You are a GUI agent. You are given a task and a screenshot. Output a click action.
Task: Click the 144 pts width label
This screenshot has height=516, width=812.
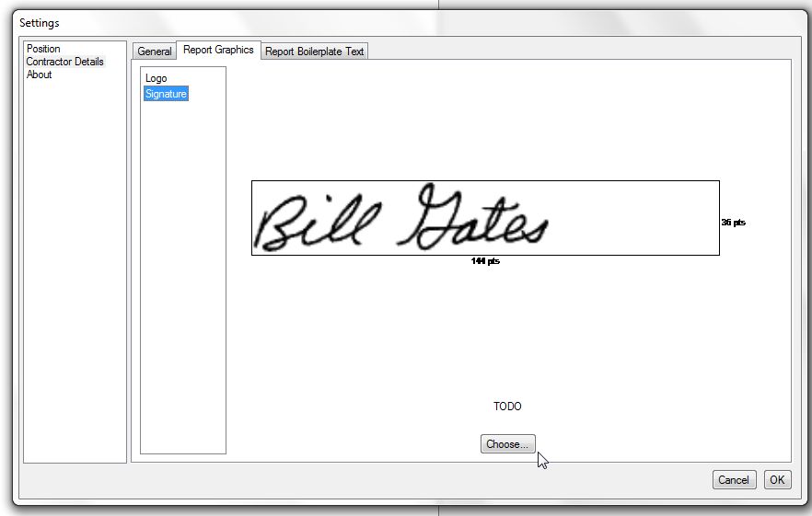tap(485, 261)
